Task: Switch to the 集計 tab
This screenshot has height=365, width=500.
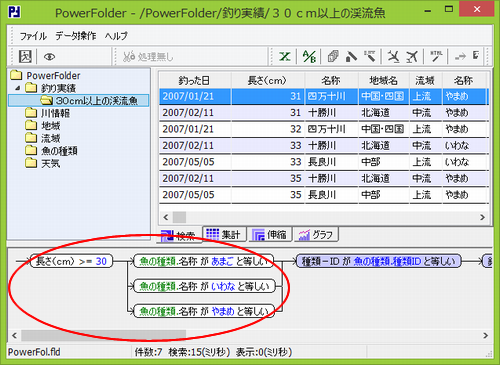Action: pyautogui.click(x=224, y=234)
